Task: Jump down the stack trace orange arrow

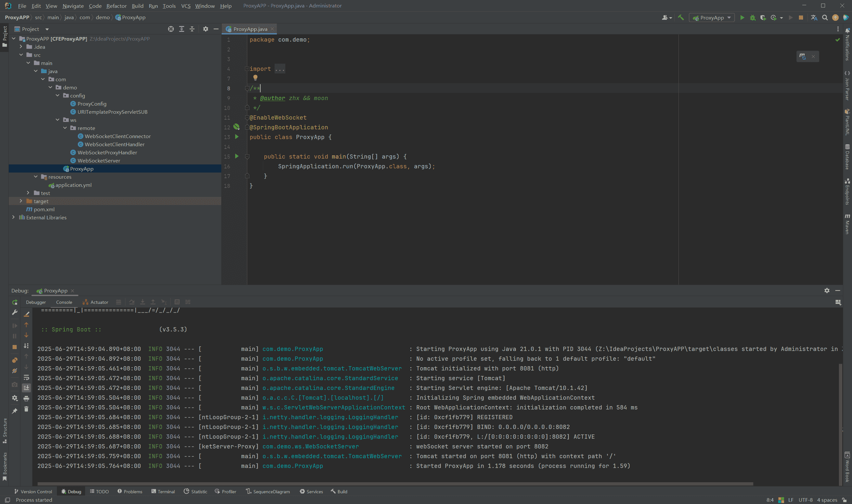Action: click(26, 336)
